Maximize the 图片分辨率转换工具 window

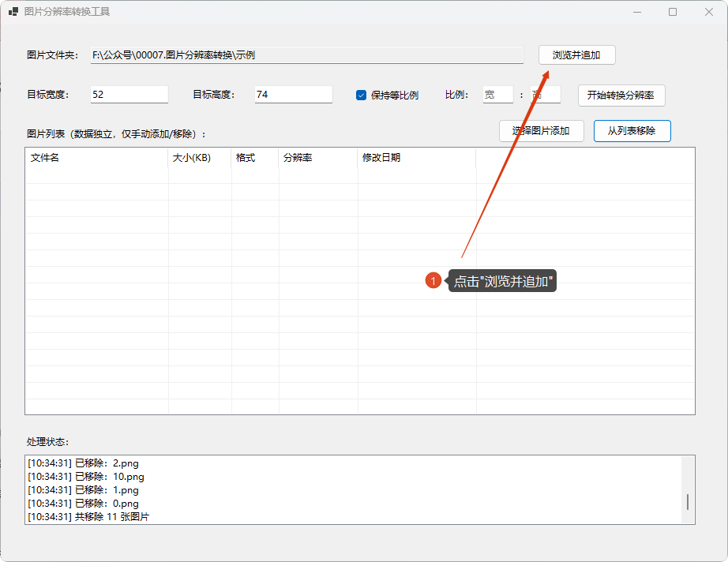tap(673, 12)
